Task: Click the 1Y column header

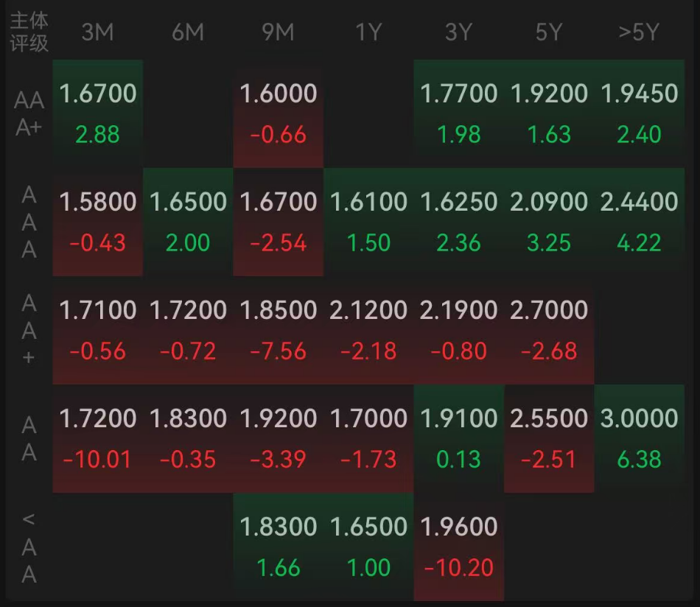Action: (x=368, y=32)
